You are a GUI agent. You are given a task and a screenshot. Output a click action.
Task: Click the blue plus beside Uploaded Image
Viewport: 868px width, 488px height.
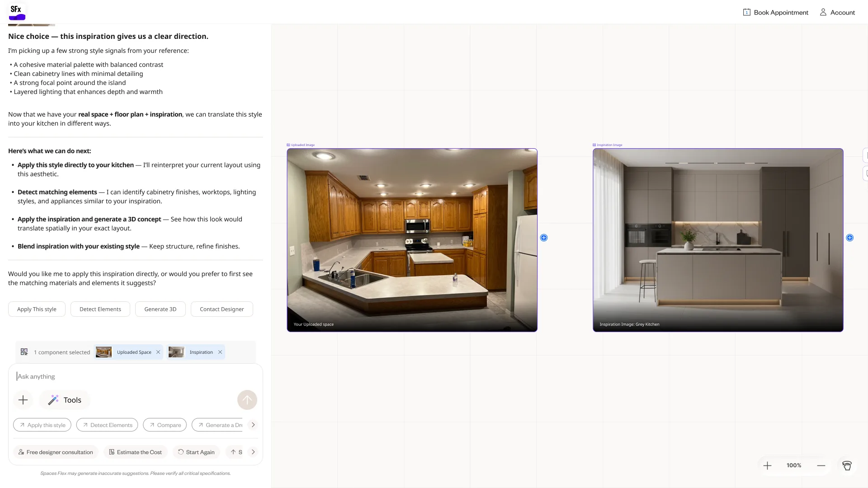tap(544, 238)
